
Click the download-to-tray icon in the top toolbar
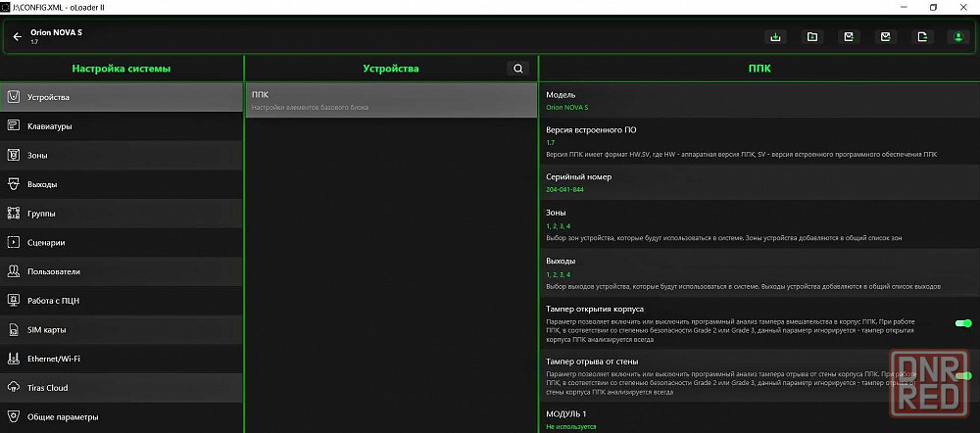(x=775, y=37)
